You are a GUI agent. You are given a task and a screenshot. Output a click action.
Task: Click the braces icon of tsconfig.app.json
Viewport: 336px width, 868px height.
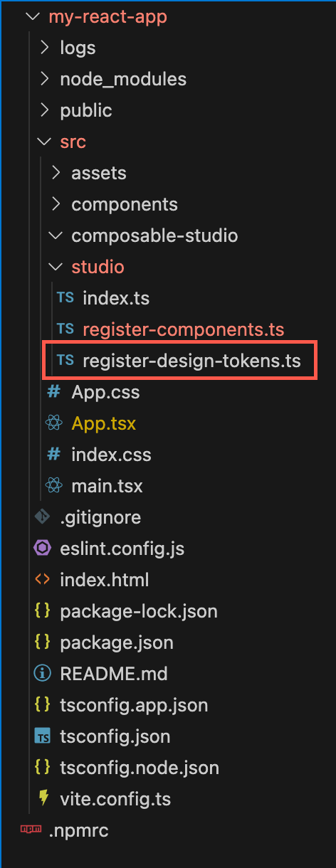(42, 705)
